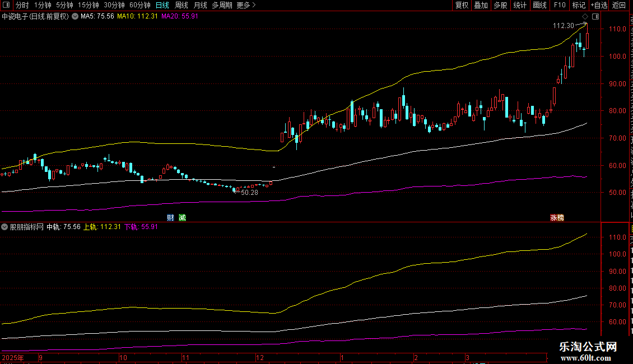Switch to 周线 weekly chart

point(181,5)
